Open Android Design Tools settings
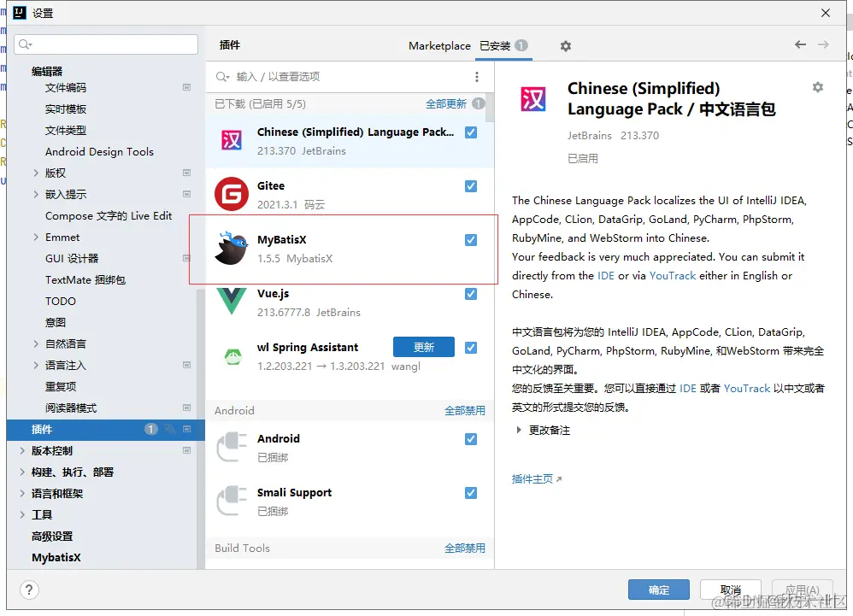Image resolution: width=853 pixels, height=616 pixels. point(99,152)
